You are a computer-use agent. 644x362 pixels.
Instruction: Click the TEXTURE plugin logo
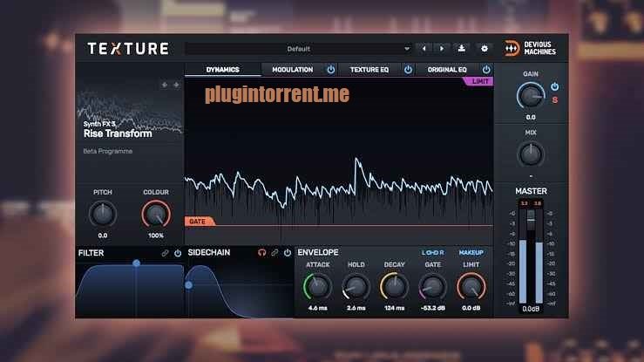[x=128, y=49]
